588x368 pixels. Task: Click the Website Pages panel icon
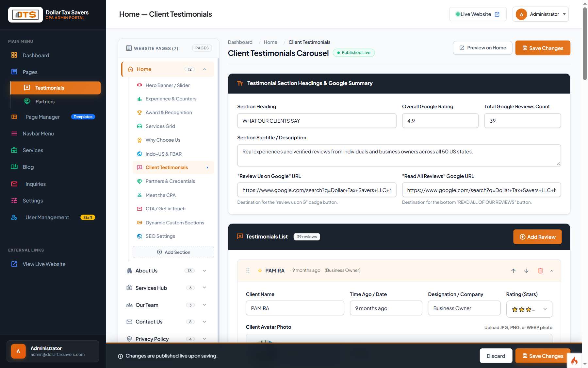pos(129,48)
